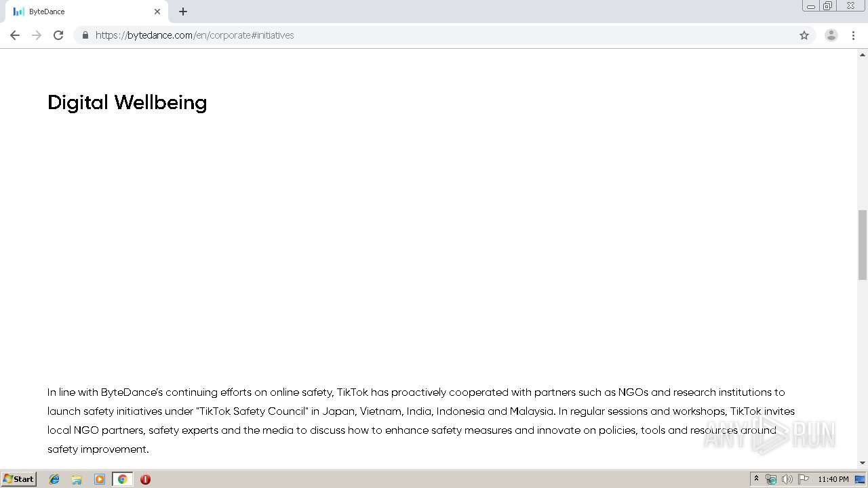Screen dimensions: 868x488
Task: Open volume speaker tray icon
Action: pyautogui.click(x=787, y=479)
